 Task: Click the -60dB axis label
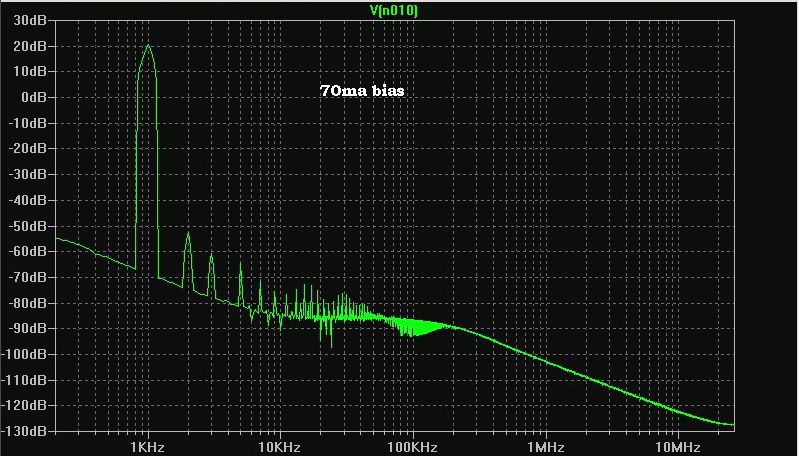(x=28, y=251)
